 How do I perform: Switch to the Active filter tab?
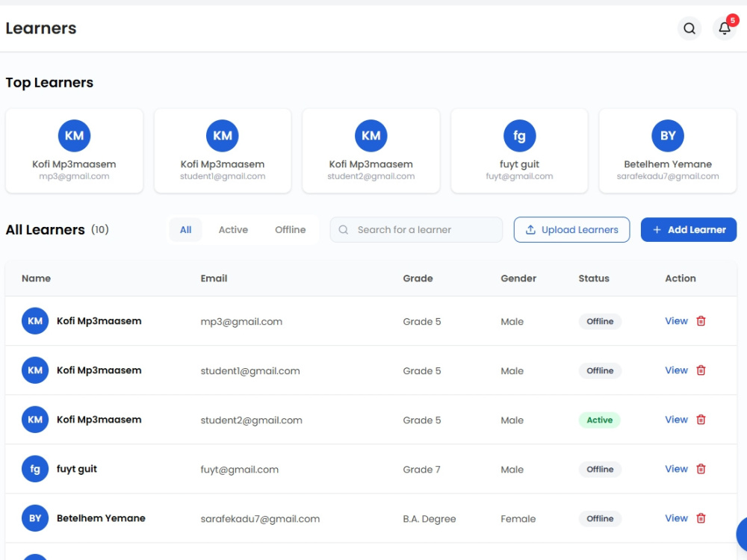233,229
